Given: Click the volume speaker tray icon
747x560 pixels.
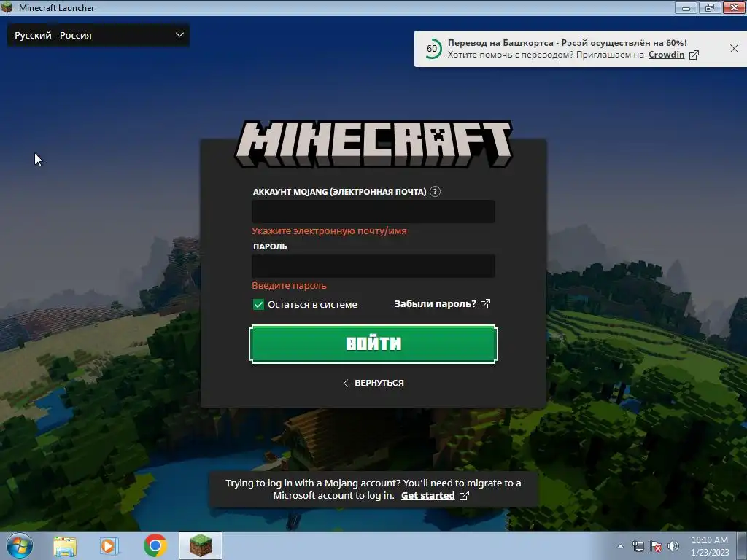Looking at the screenshot, I should tap(673, 547).
